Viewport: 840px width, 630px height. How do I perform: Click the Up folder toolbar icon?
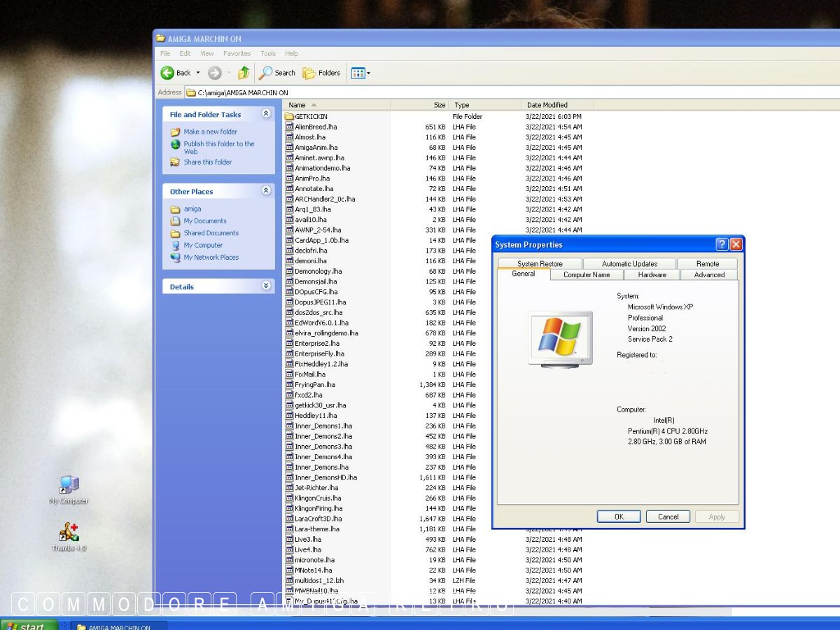pyautogui.click(x=244, y=73)
